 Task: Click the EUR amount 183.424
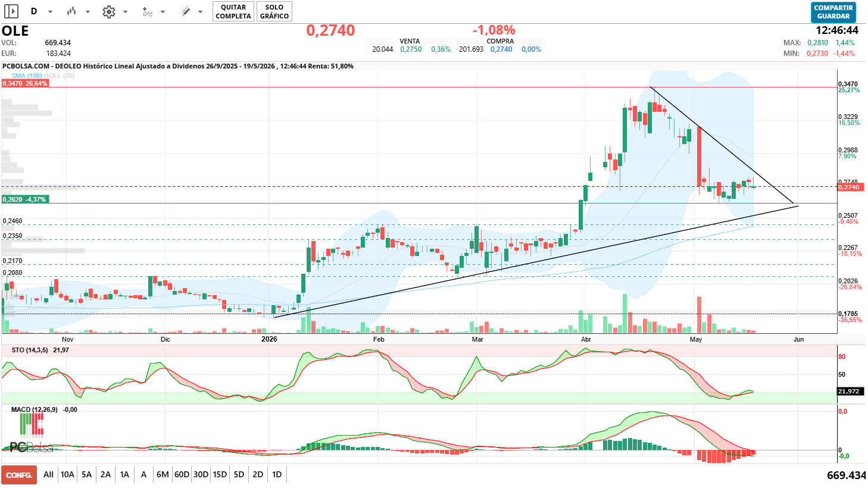[x=58, y=54]
